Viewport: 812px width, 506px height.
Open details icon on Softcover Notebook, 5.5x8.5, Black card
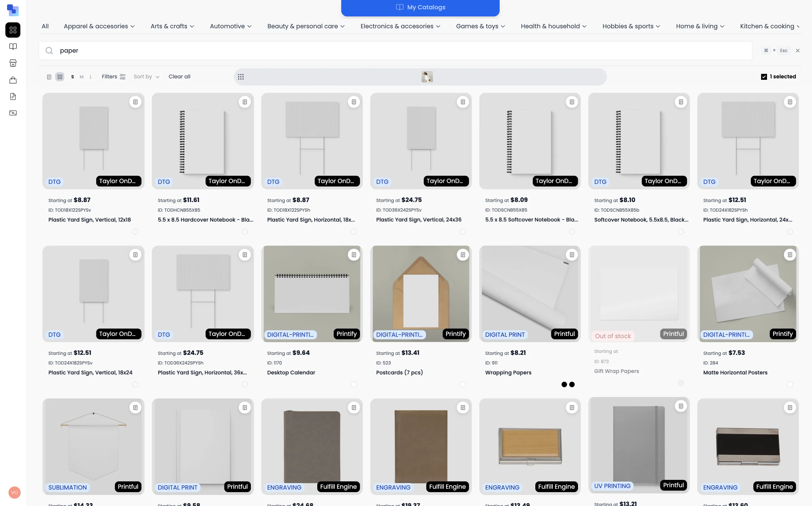click(681, 102)
